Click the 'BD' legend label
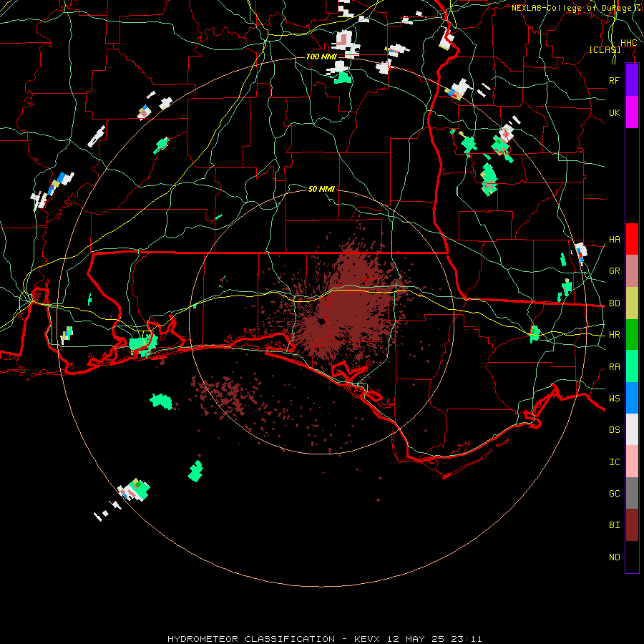The width and height of the screenshot is (644, 644). tap(614, 303)
